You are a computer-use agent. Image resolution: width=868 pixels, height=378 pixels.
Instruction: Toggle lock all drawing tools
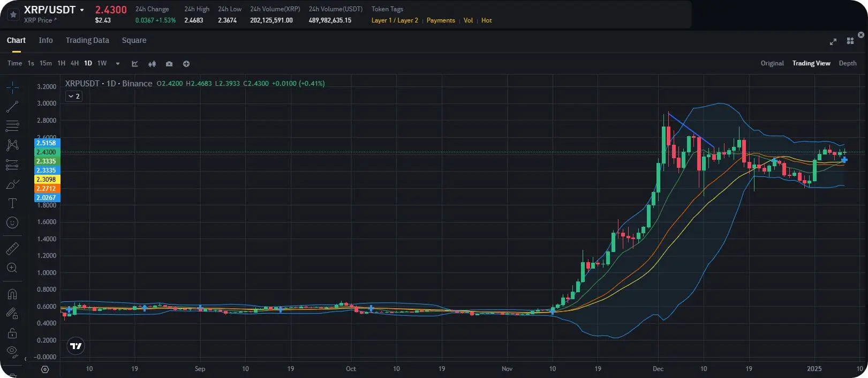(12, 333)
